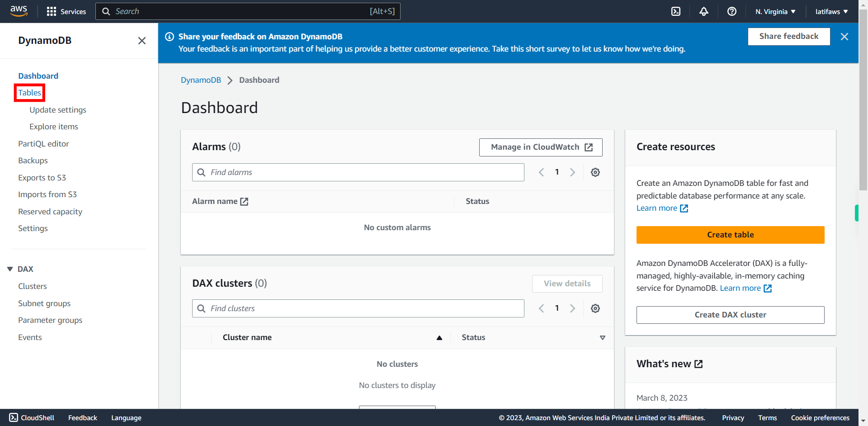
Task: Open the Services grid menu
Action: pyautogui.click(x=66, y=11)
